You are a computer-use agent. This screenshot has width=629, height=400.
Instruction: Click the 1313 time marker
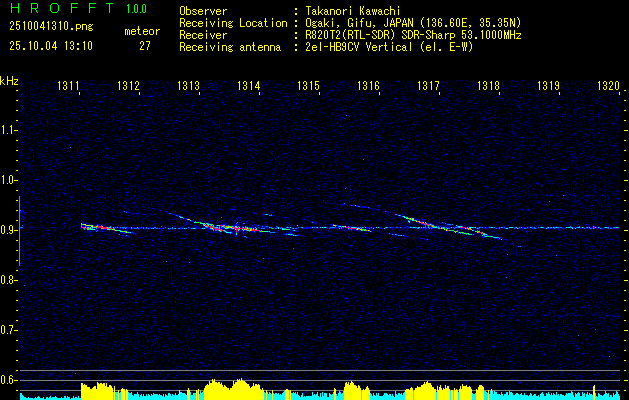(x=189, y=86)
